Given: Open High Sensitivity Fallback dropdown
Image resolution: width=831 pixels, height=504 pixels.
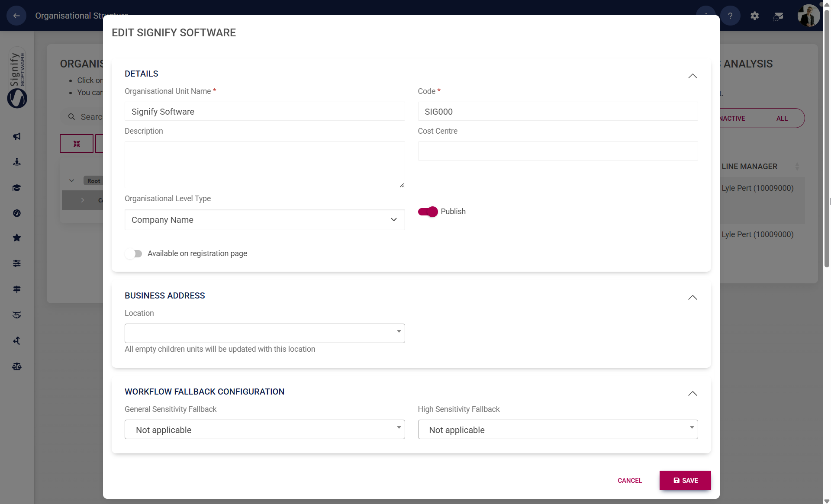Looking at the screenshot, I should (557, 430).
